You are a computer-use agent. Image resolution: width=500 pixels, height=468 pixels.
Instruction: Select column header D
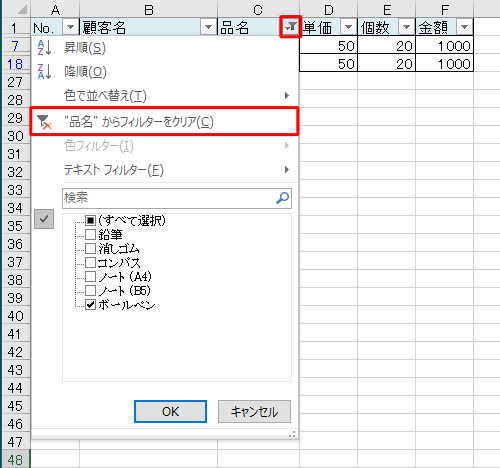tap(329, 9)
